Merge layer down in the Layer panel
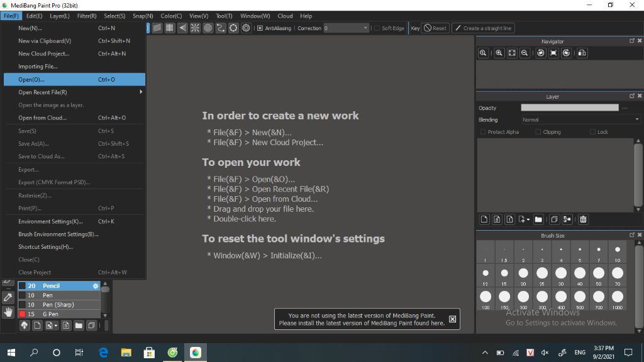This screenshot has height=362, width=644. coord(567,219)
